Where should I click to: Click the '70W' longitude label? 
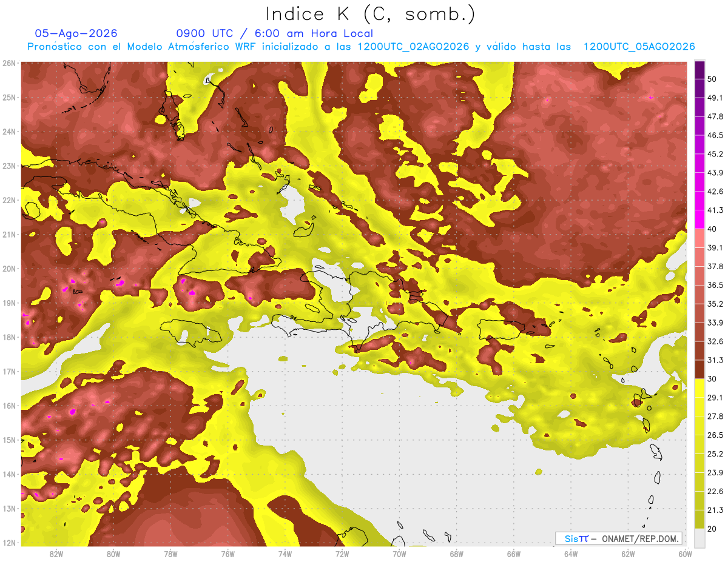tap(399, 554)
